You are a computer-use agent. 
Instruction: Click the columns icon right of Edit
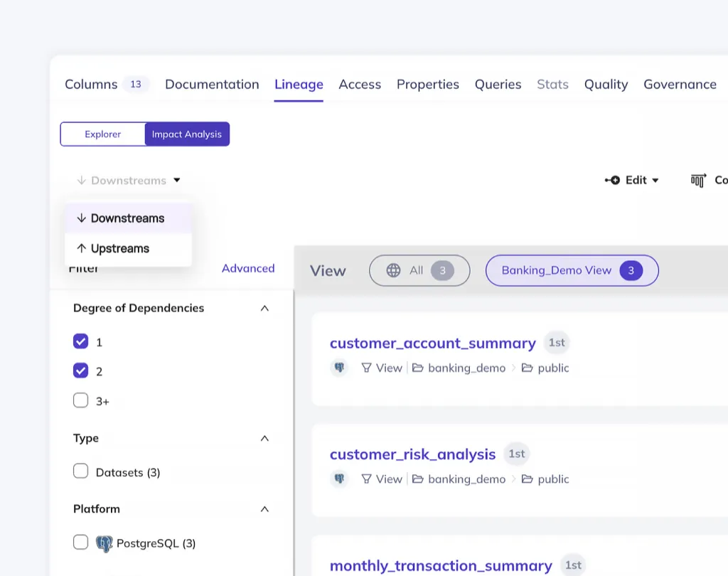point(698,181)
